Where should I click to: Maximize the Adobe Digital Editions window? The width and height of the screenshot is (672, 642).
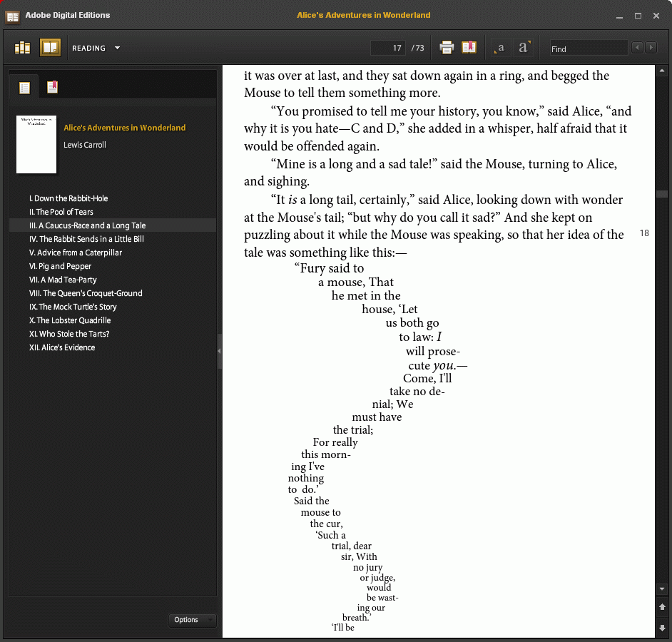638,16
